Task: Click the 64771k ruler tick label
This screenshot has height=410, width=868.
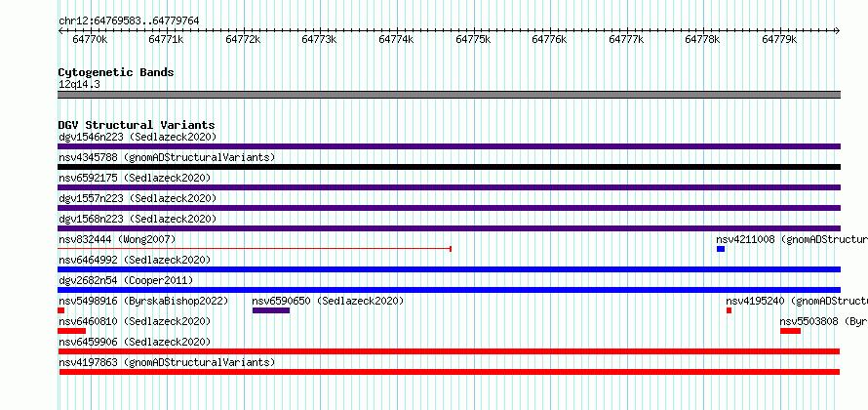Action: coord(166,39)
